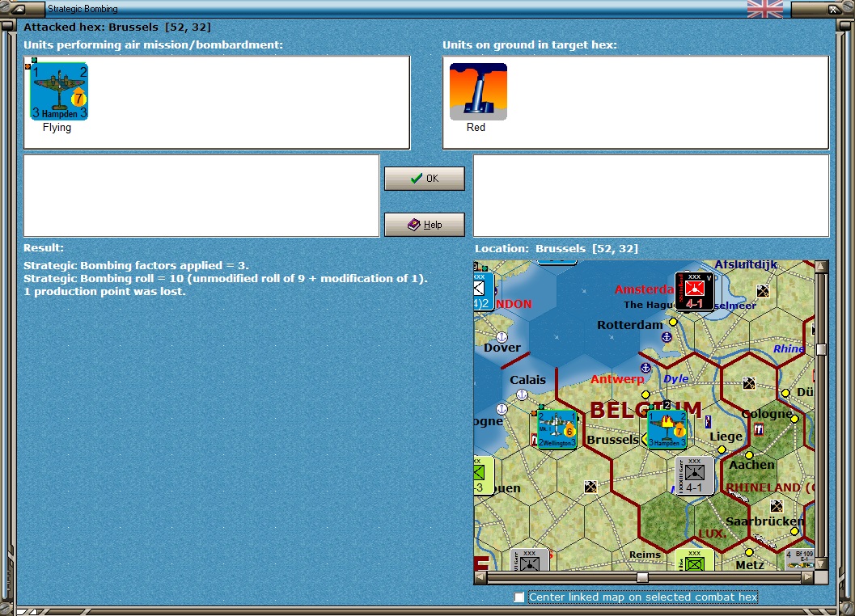Click the Saarbrücken yellow city marker

click(x=794, y=531)
